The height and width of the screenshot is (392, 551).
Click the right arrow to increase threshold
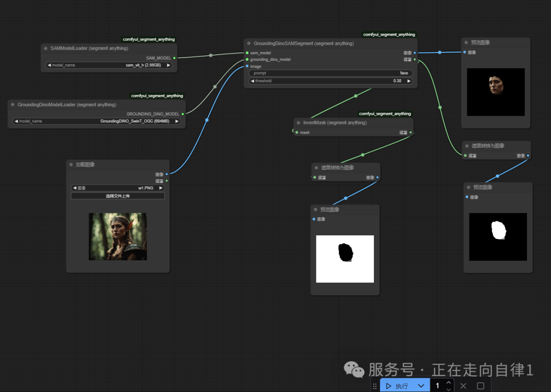[409, 81]
